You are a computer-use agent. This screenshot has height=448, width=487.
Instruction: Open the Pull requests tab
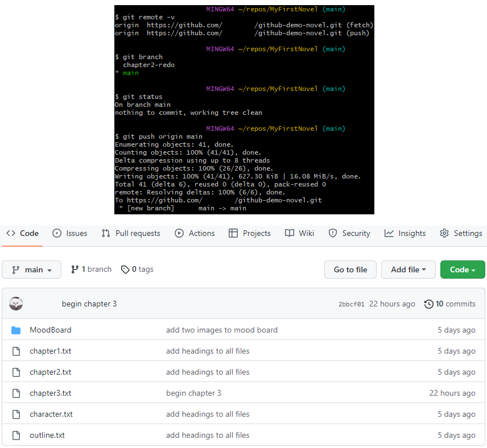tap(131, 233)
